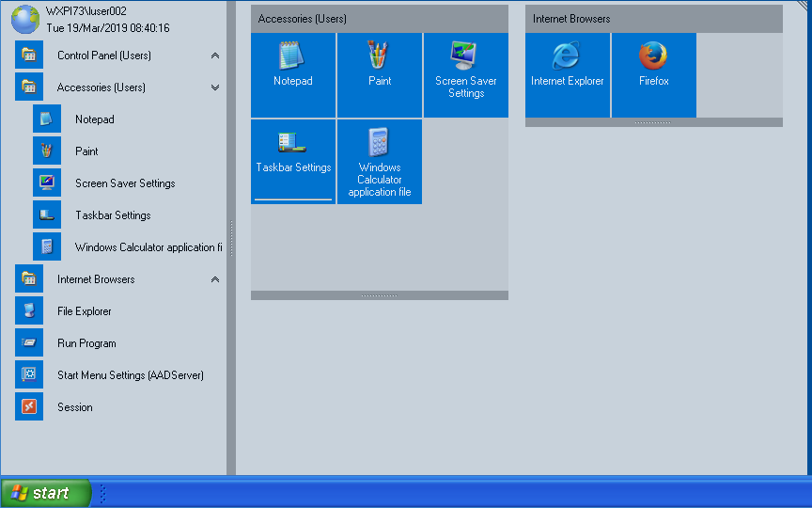Expand the Control Panel (Users) chevron
The height and width of the screenshot is (508, 812).
pos(215,56)
